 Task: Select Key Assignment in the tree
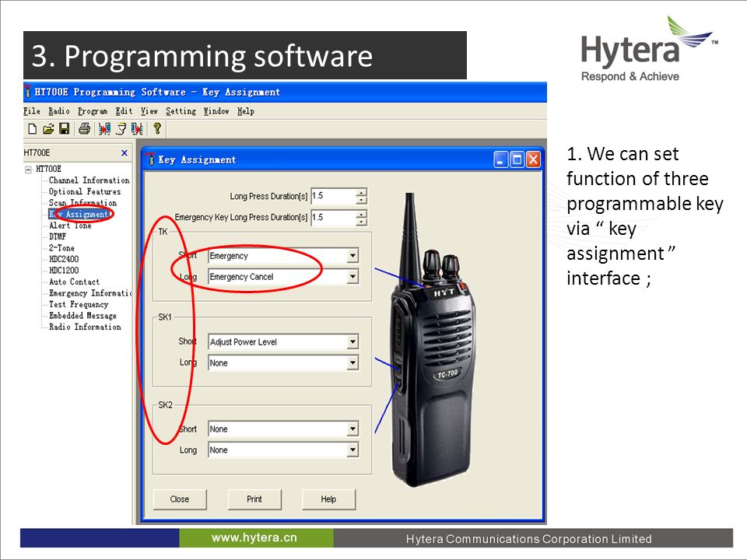tap(79, 215)
